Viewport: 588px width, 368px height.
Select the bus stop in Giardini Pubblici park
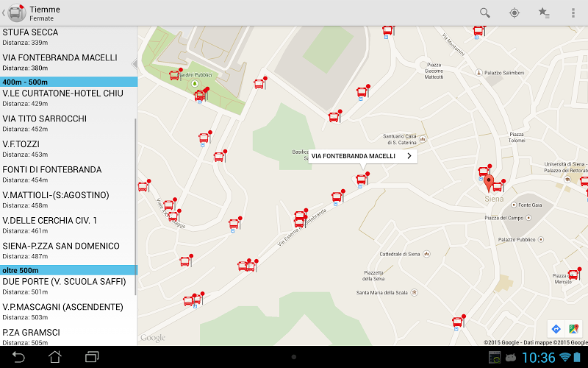(x=175, y=75)
